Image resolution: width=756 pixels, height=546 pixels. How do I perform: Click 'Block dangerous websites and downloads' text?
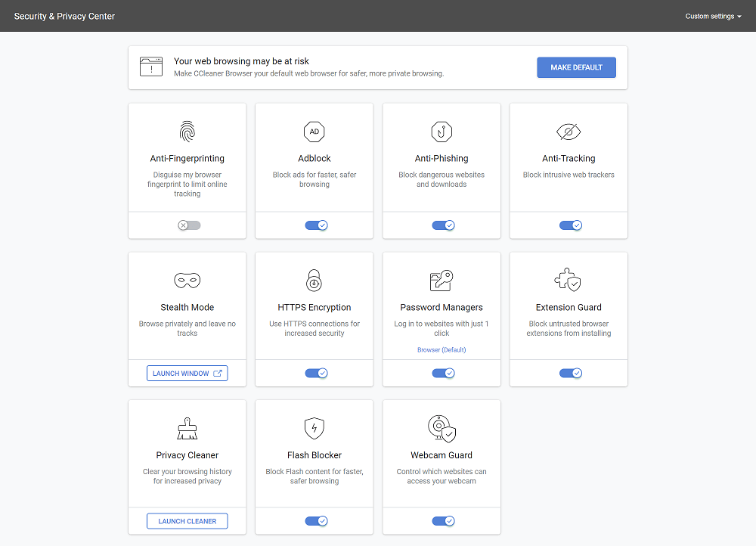pos(442,179)
